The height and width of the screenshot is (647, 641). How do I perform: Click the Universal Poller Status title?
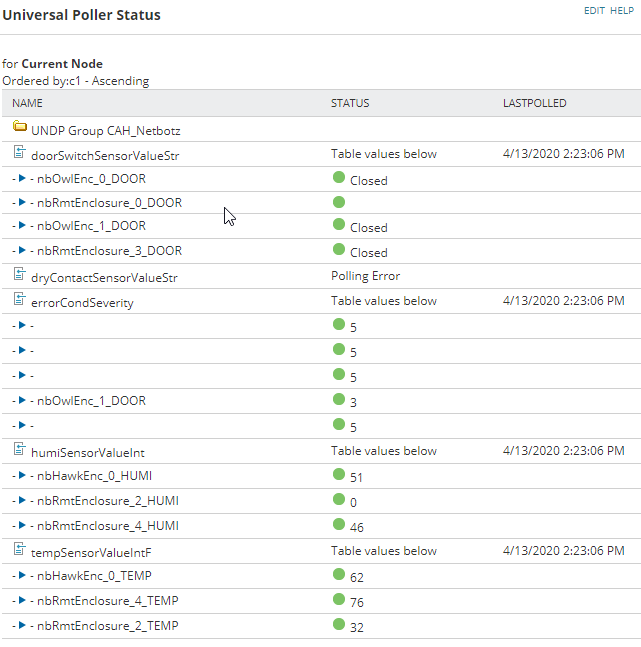(81, 15)
